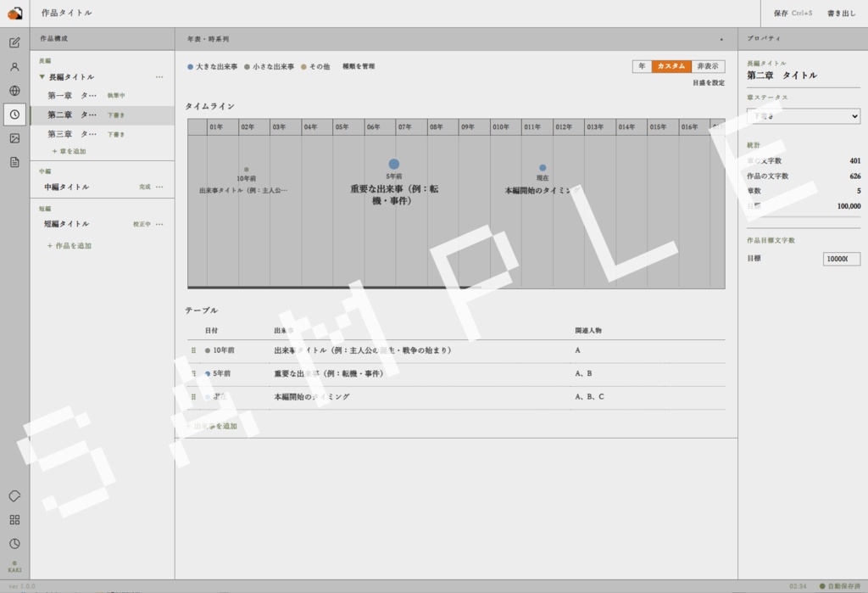Open the document notes icon in sidebar
This screenshot has height=593, width=868.
(15, 162)
